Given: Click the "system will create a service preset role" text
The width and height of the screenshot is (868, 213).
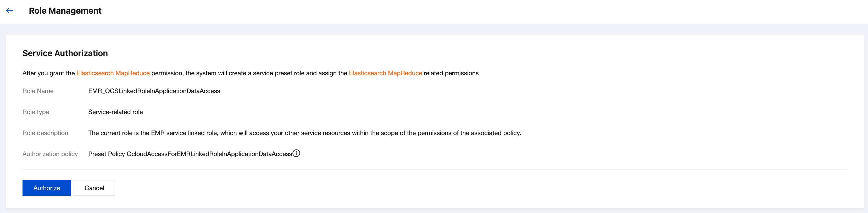Looking at the screenshot, I should [249, 73].
